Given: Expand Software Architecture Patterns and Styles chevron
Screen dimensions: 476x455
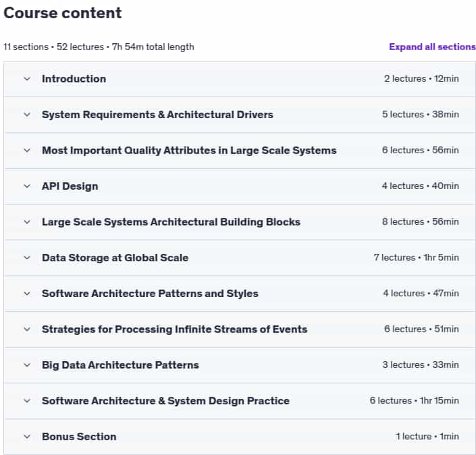Looking at the screenshot, I should tap(27, 294).
